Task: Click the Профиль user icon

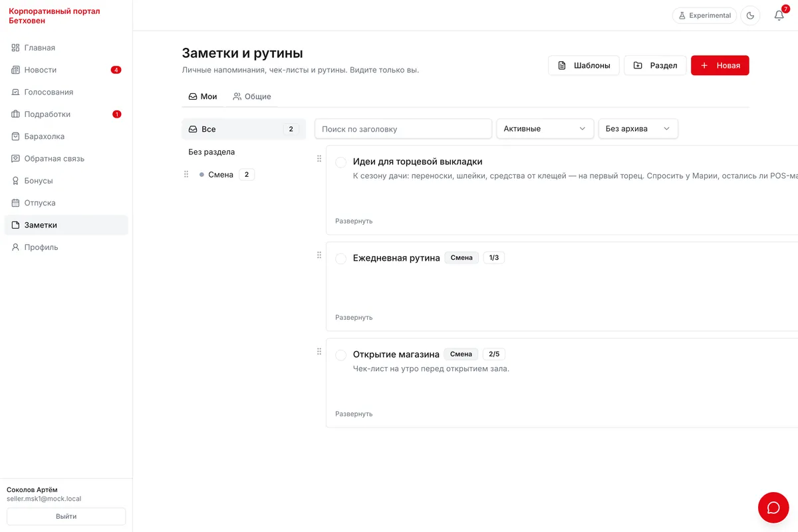Action: click(16, 247)
